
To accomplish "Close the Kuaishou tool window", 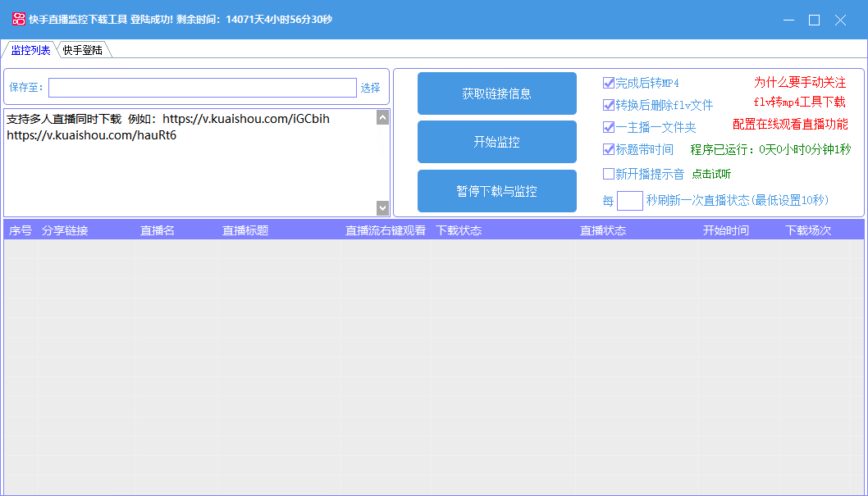I will 840,20.
